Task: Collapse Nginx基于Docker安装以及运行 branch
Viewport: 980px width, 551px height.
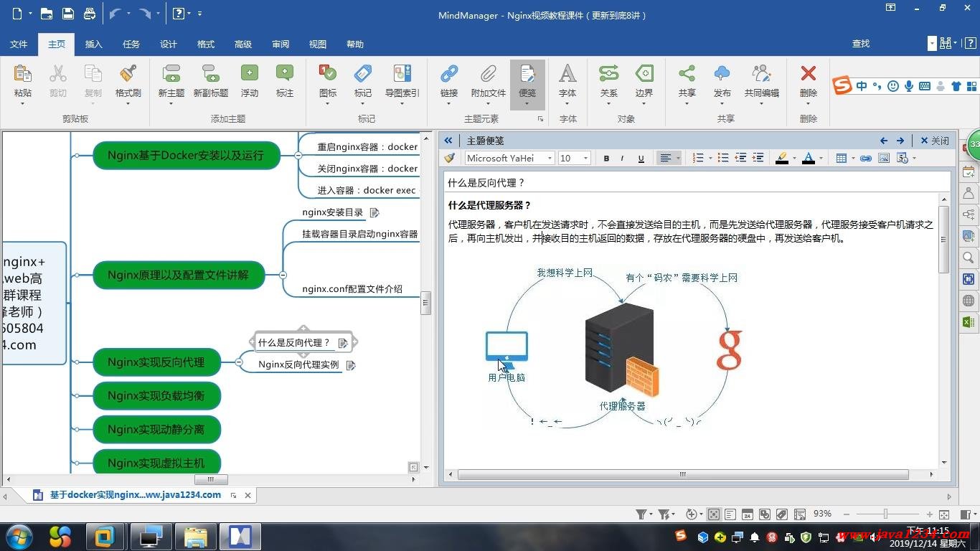Action: tap(298, 155)
